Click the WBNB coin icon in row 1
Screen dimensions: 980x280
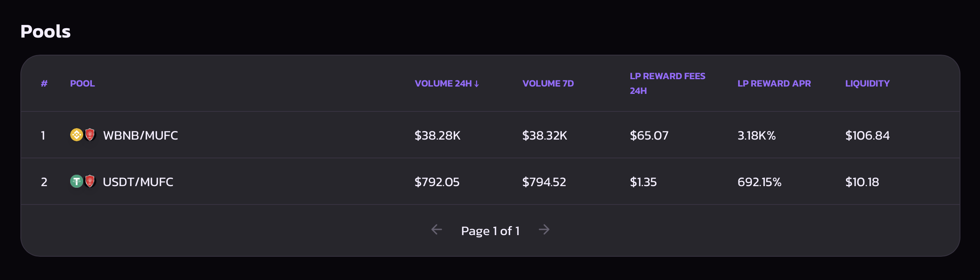pos(76,135)
